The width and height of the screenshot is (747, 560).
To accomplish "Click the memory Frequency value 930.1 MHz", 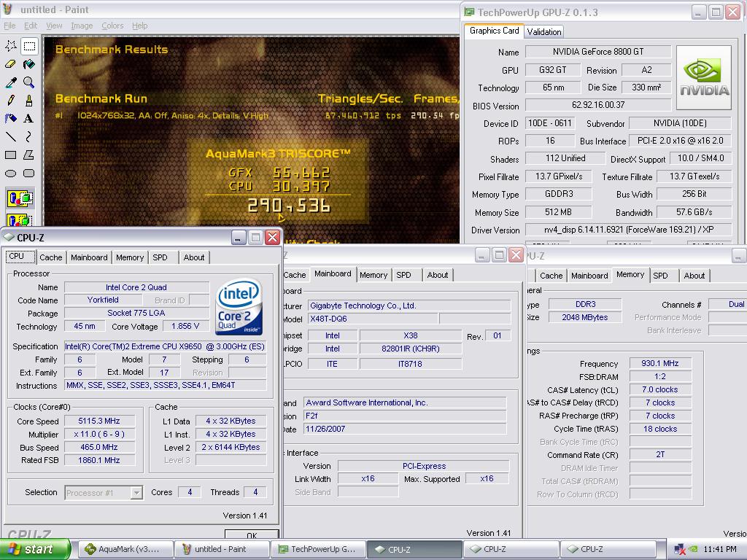I will coord(659,363).
